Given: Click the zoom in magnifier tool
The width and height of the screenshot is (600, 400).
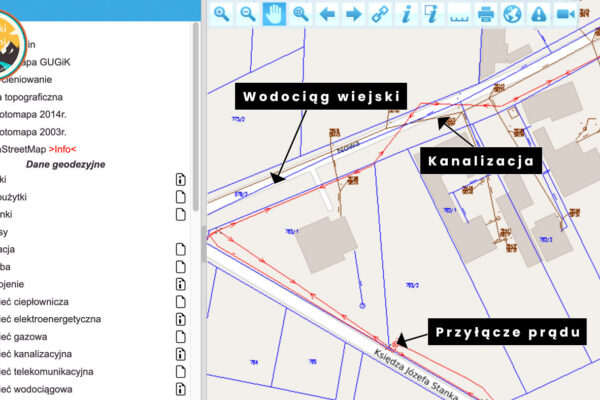Looking at the screenshot, I should click(221, 13).
